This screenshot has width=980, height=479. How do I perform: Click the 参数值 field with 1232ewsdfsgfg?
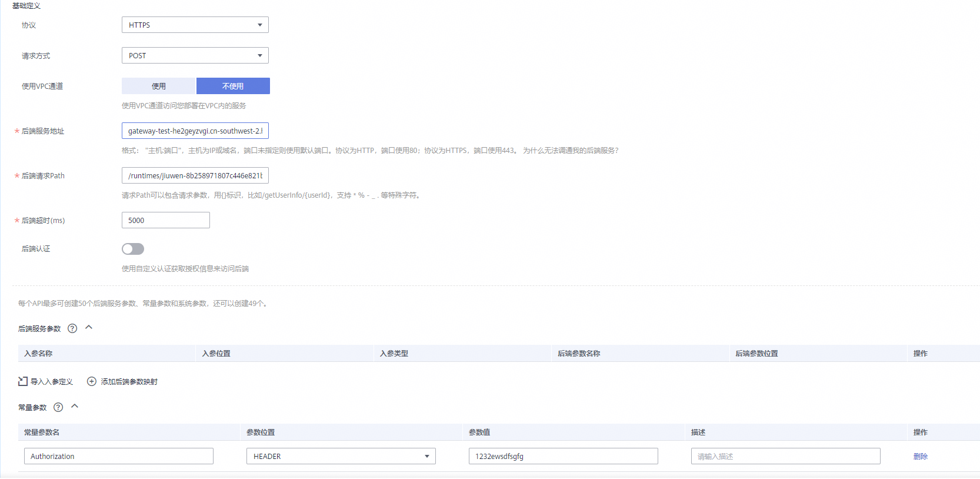pyautogui.click(x=564, y=456)
